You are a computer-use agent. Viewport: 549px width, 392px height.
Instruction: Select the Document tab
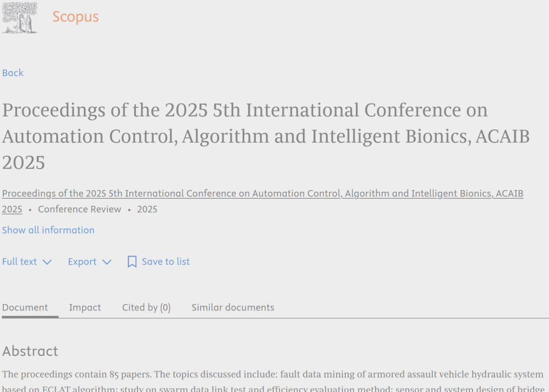coord(25,308)
